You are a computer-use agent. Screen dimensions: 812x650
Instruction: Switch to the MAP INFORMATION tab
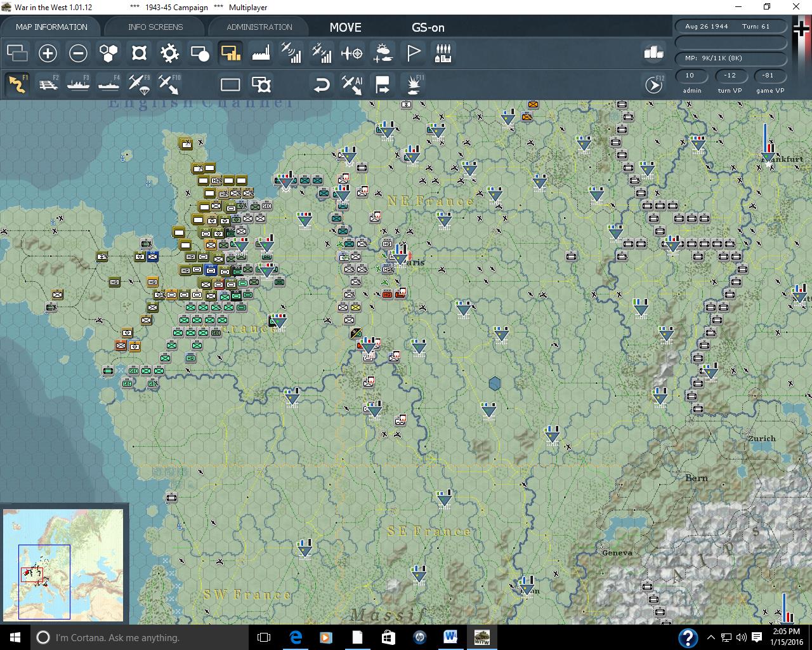point(51,27)
